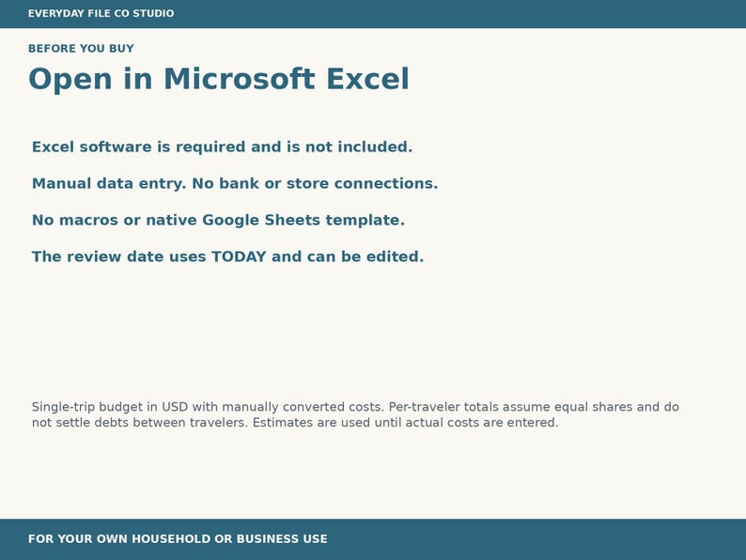Click the Google Sheets words
Screen dimensions: 746x560
[261, 220]
